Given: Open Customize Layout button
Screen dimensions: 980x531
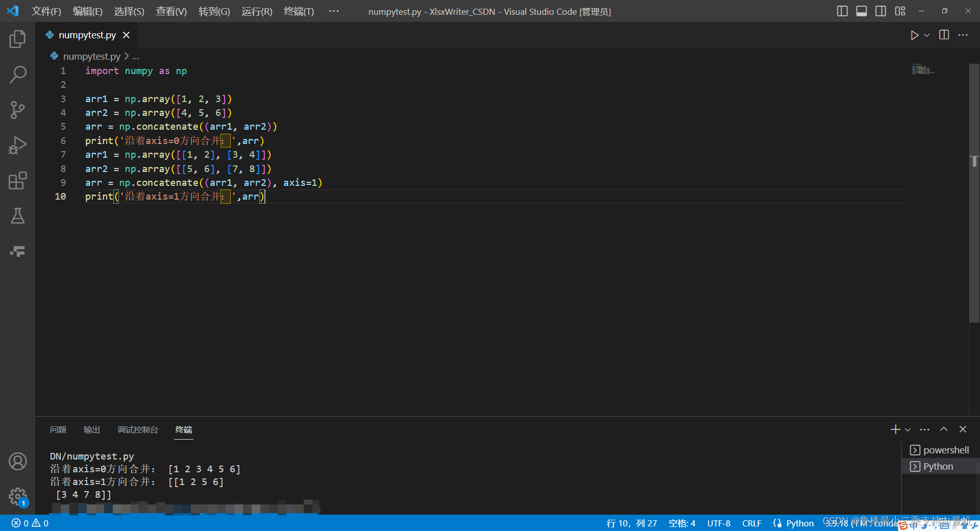Looking at the screenshot, I should click(x=900, y=11).
